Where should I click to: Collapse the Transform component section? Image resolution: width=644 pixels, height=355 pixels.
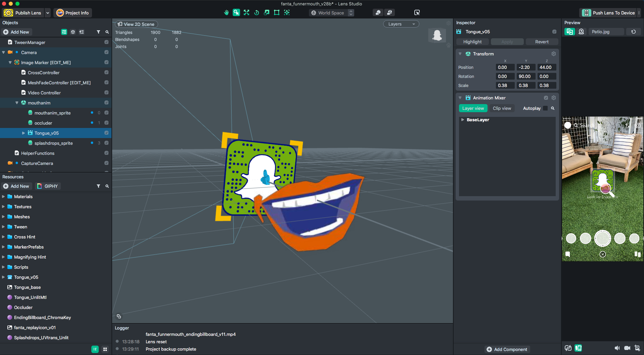(x=460, y=54)
